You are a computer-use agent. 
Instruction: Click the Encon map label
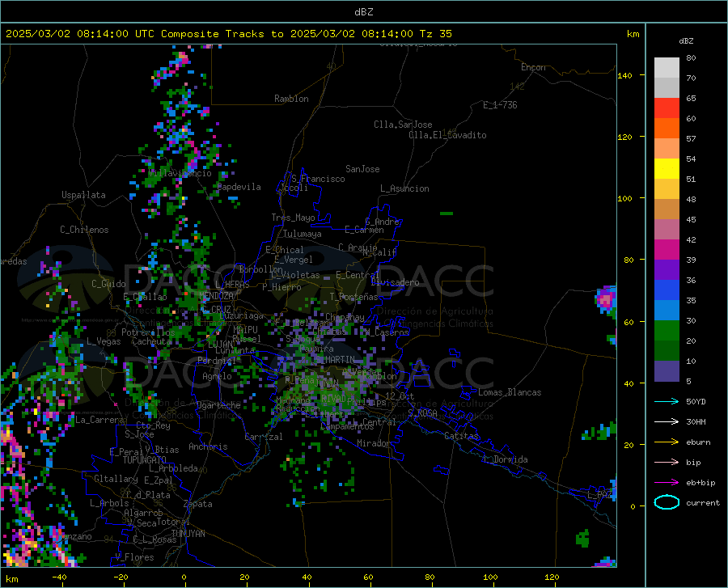pyautogui.click(x=533, y=67)
